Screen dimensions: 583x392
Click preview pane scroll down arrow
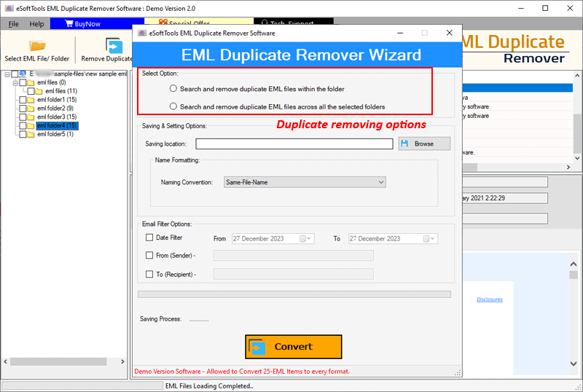(574, 364)
